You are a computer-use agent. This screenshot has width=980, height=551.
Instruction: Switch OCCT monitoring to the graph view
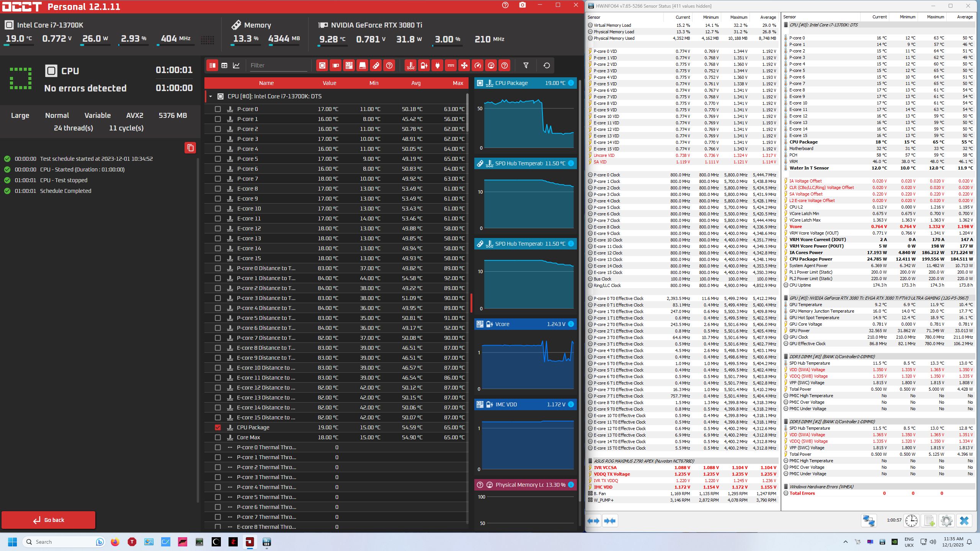(236, 65)
